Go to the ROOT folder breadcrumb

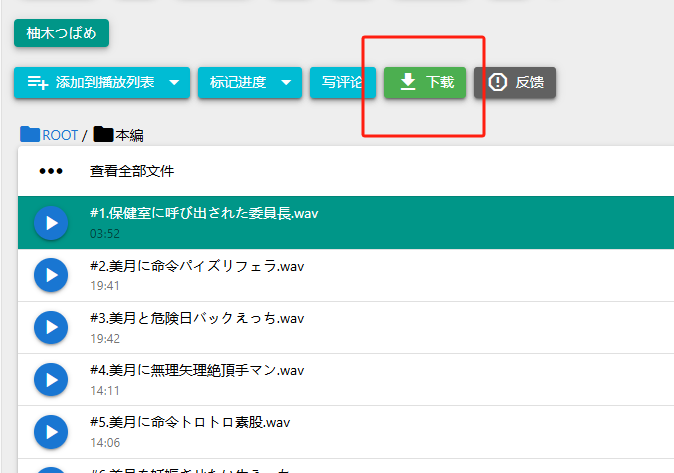point(60,135)
